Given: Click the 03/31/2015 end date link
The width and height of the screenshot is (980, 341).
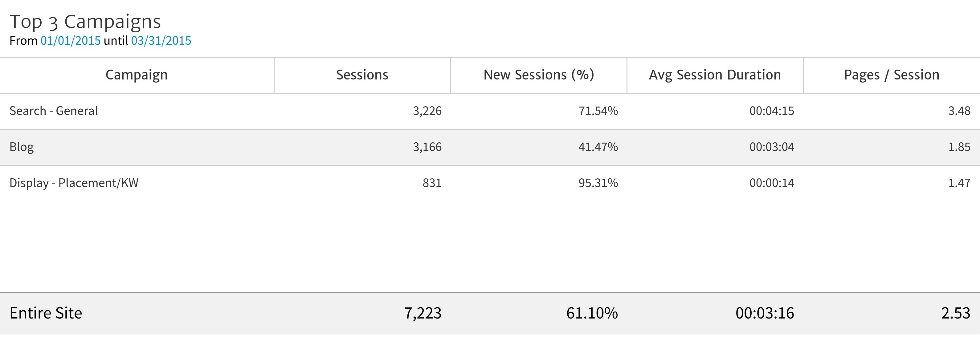Looking at the screenshot, I should click(x=161, y=41).
